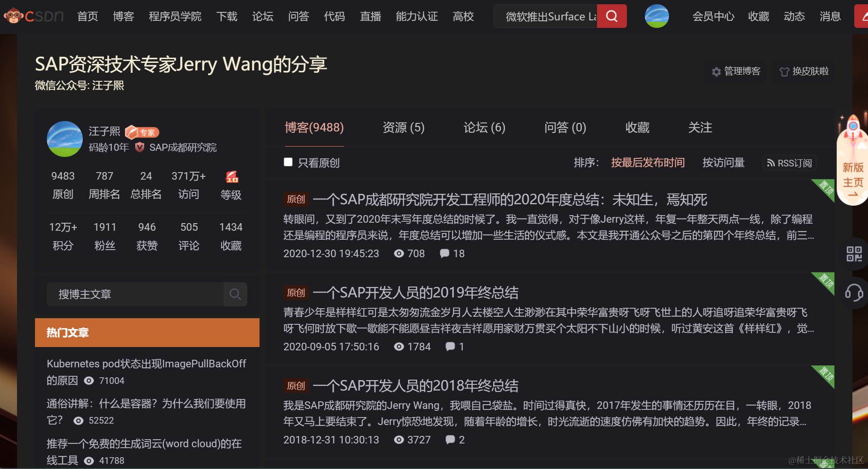The width and height of the screenshot is (868, 469).
Task: Click comment bubble icon of 2018年终总结 post
Action: click(x=450, y=440)
